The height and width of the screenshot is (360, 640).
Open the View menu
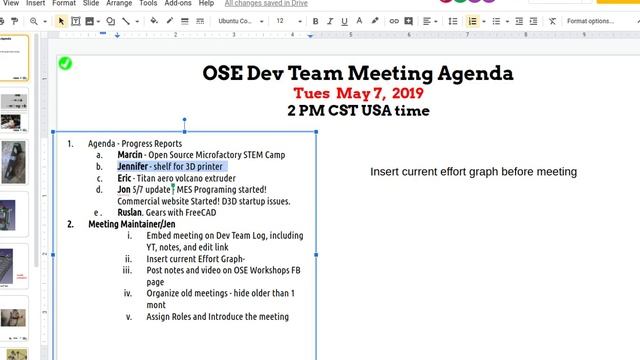tap(11, 3)
